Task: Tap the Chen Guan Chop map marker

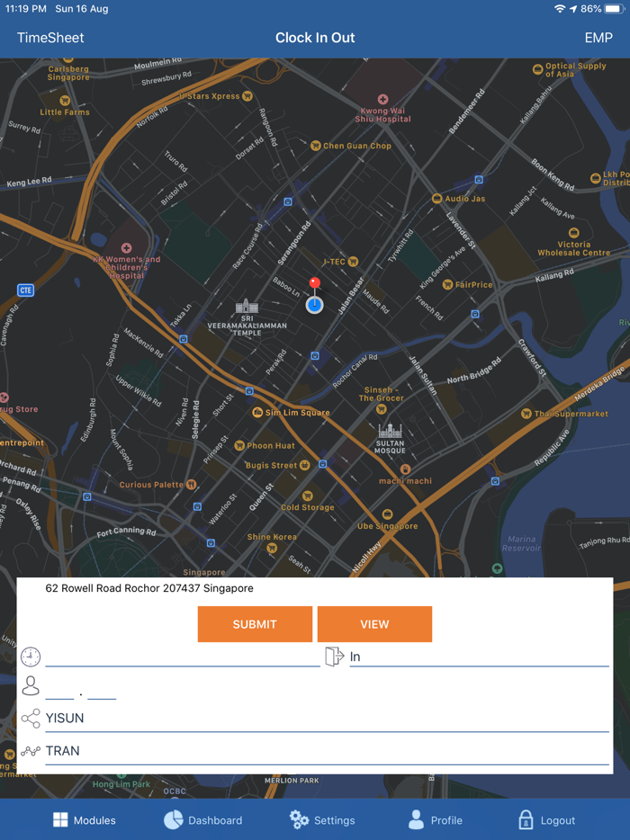Action: (316, 145)
